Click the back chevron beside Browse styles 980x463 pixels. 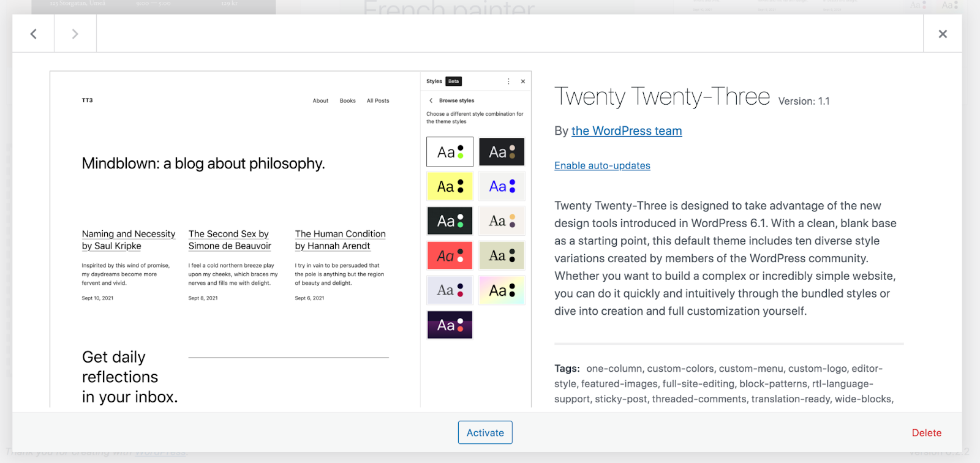[431, 100]
